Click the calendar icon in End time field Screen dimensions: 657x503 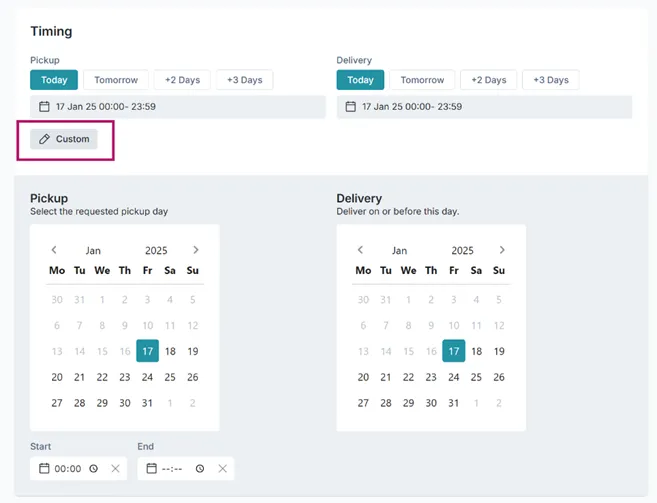click(151, 468)
